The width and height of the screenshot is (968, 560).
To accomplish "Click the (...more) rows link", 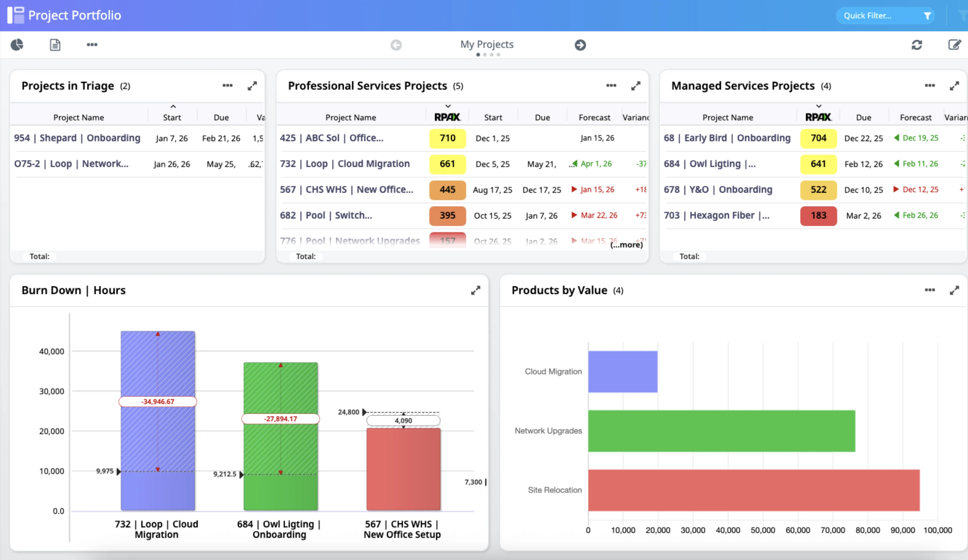I will click(x=626, y=245).
